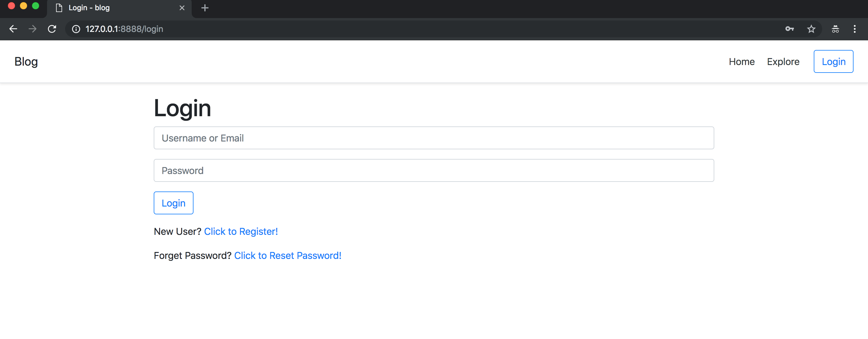Go to Home in navbar
This screenshot has width=868, height=339.
[x=741, y=62]
